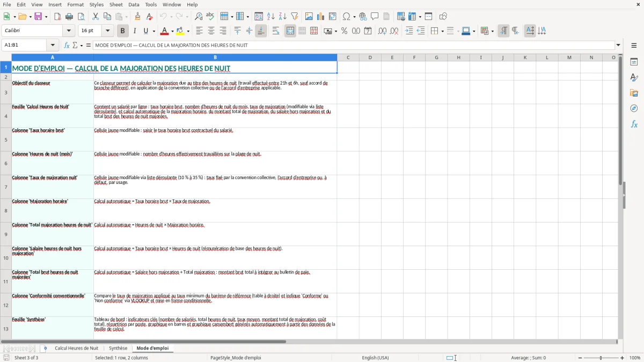
Task: Click the Increase indent icon
Action: 409,31
